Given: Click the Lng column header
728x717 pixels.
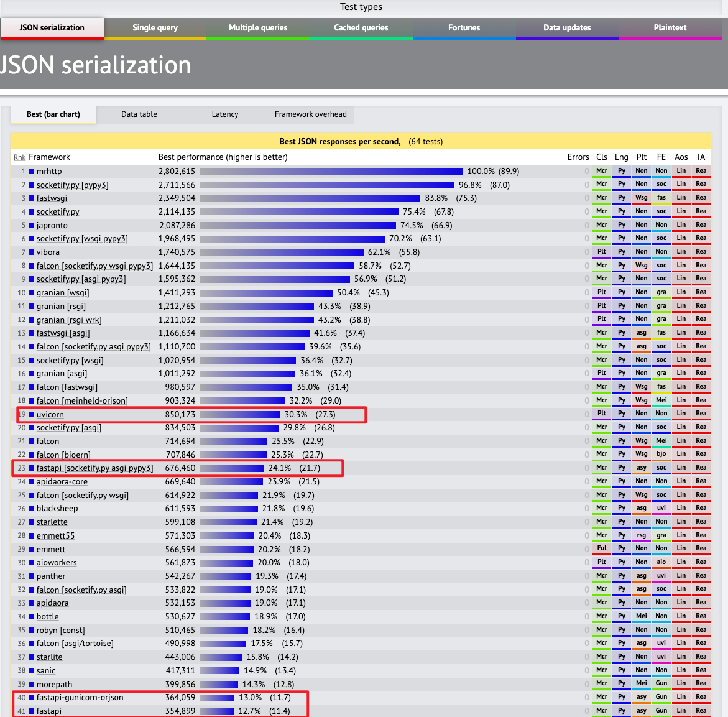Looking at the screenshot, I should point(622,157).
